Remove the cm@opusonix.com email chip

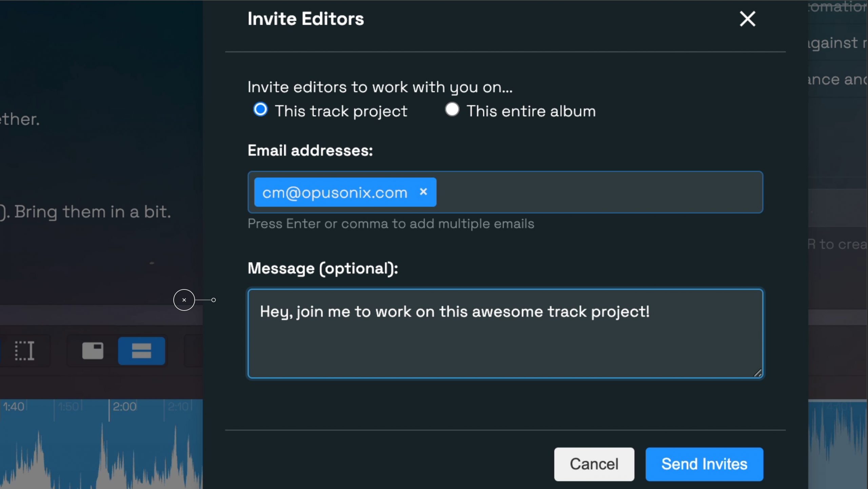423,192
